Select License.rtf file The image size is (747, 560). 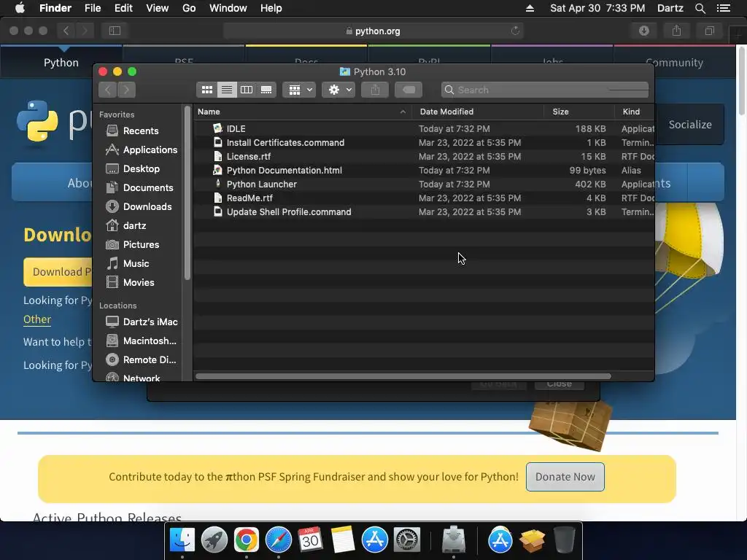(x=424, y=156)
